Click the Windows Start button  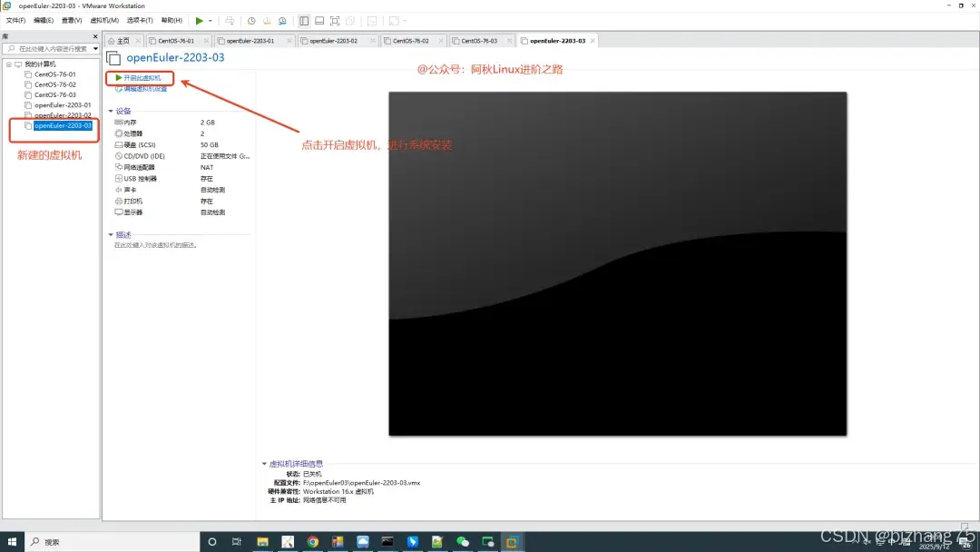tap(12, 542)
